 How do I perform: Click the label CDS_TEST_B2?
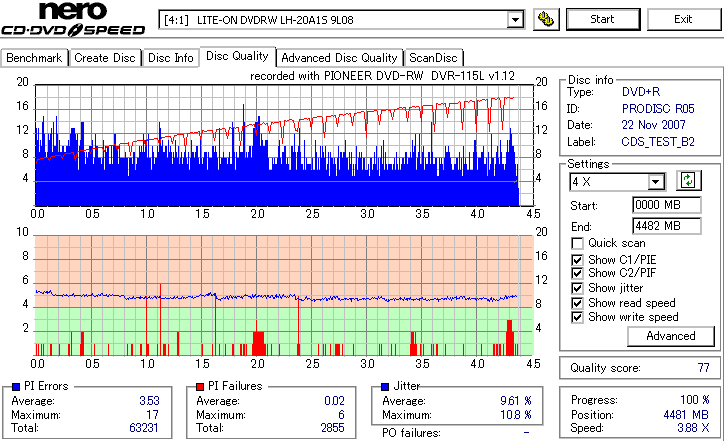click(658, 142)
